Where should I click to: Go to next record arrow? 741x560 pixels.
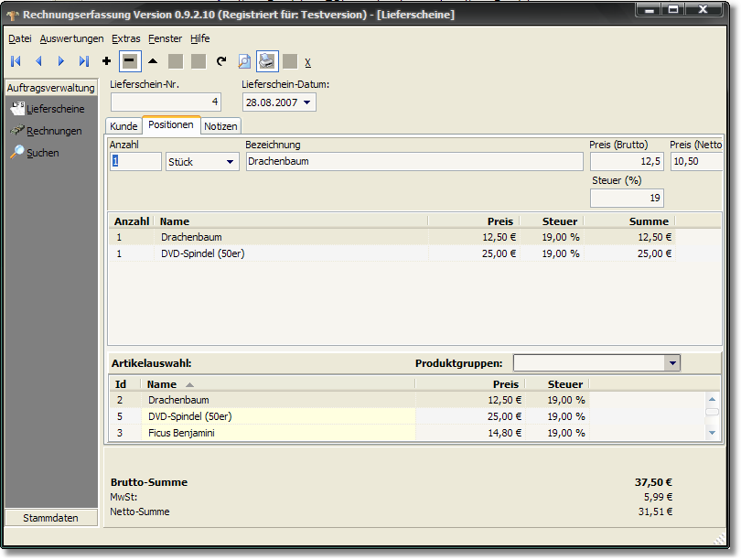pos(61,61)
